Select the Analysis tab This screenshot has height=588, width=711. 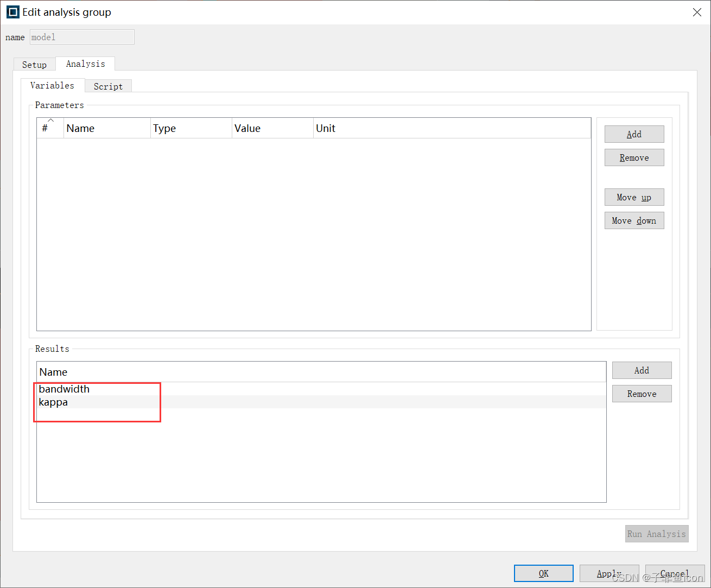click(x=85, y=64)
